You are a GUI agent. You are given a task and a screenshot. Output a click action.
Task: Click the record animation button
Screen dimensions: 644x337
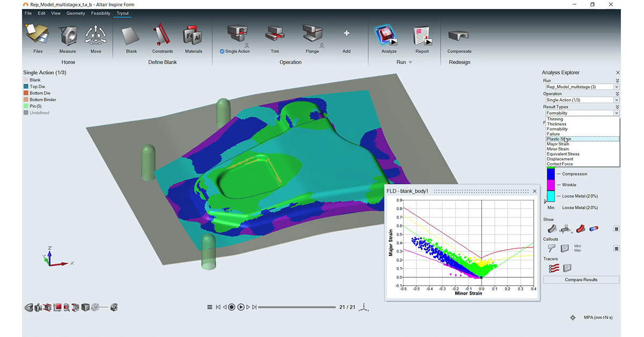click(232, 307)
